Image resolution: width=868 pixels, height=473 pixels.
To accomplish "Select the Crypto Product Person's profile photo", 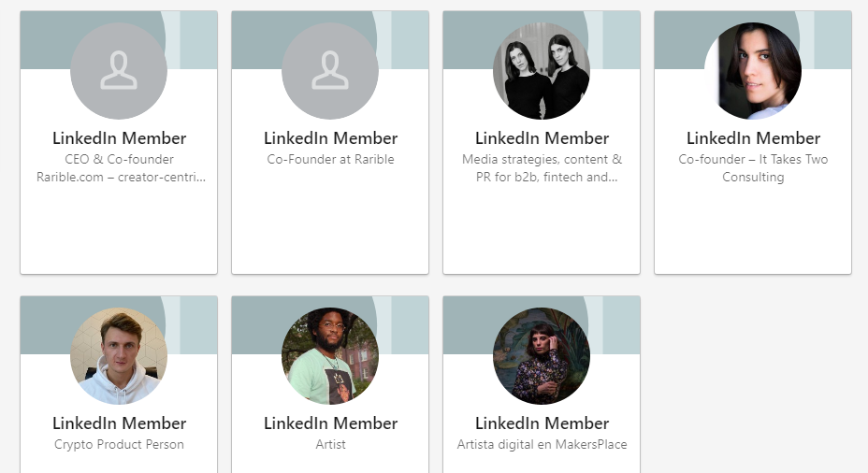I will 119,356.
